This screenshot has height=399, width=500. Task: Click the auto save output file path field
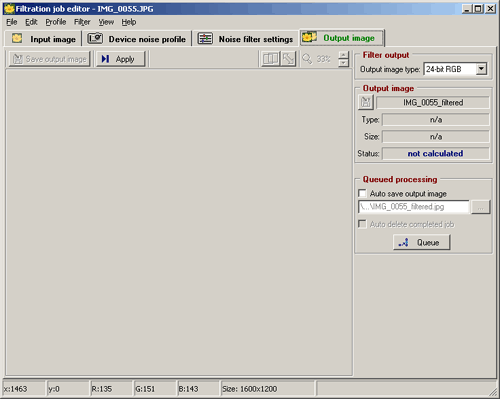coord(413,207)
